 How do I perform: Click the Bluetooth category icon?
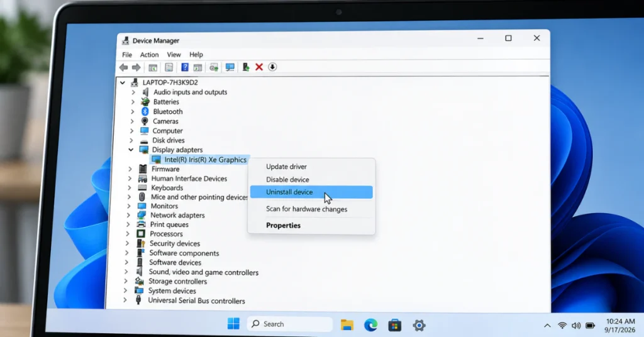coord(145,112)
